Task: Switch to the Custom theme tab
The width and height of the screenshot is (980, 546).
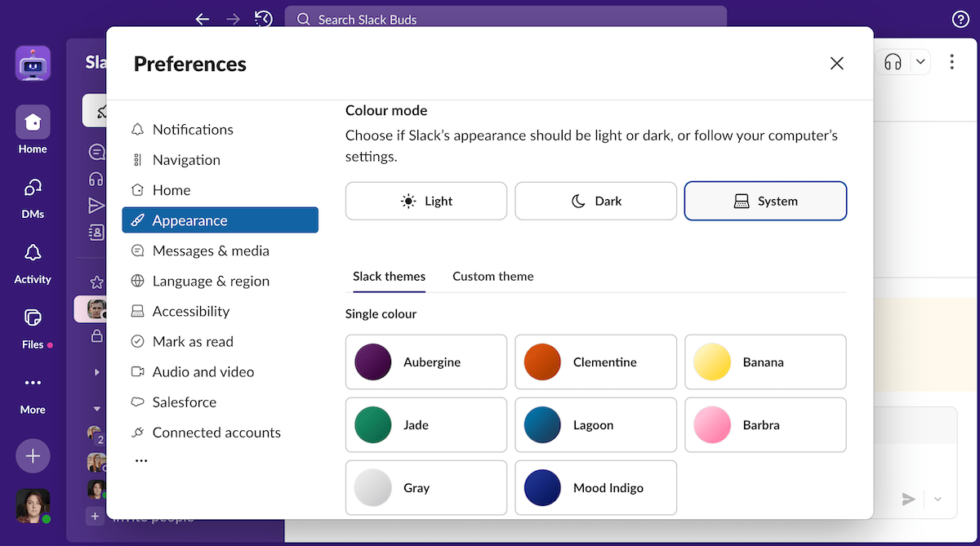Action: (x=492, y=277)
